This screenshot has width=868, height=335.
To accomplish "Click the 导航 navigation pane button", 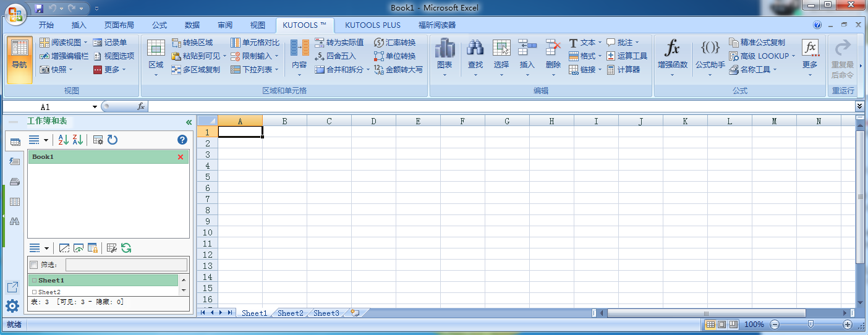I will coord(19,59).
